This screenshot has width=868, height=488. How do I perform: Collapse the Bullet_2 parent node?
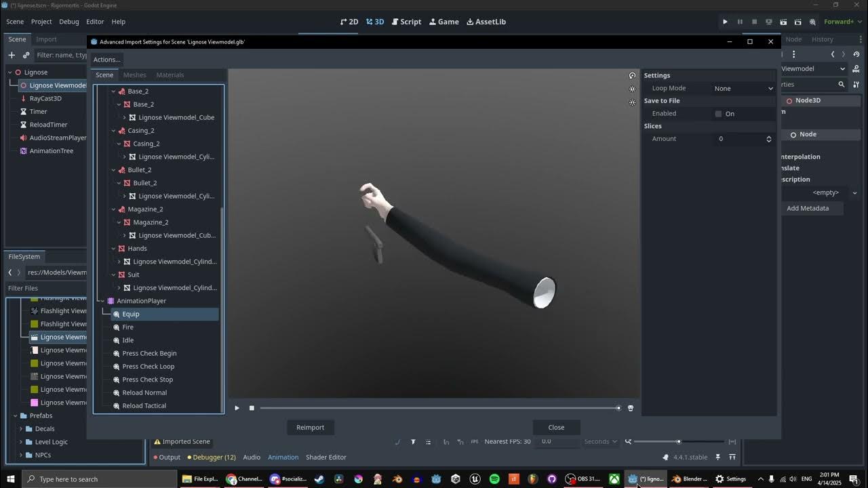point(113,170)
